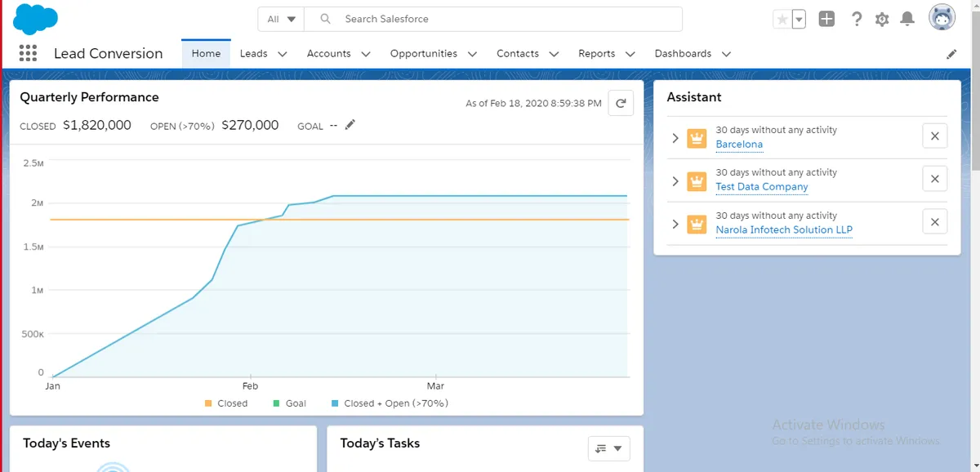The height and width of the screenshot is (472, 980).
Task: Open the Setup gear icon
Action: tap(882, 20)
